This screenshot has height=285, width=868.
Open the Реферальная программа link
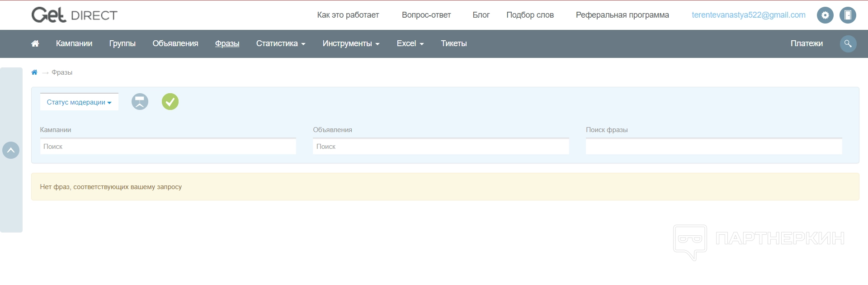point(623,15)
